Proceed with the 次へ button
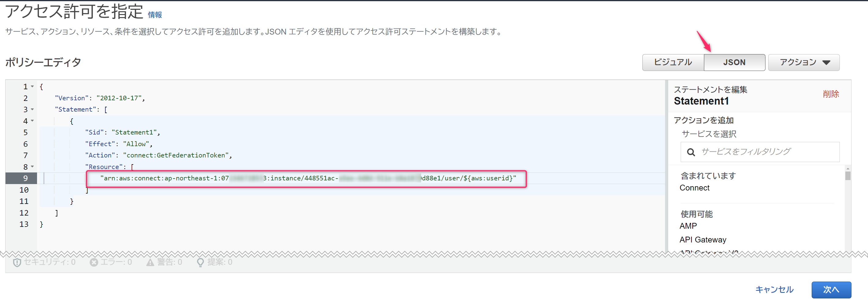 [831, 290]
